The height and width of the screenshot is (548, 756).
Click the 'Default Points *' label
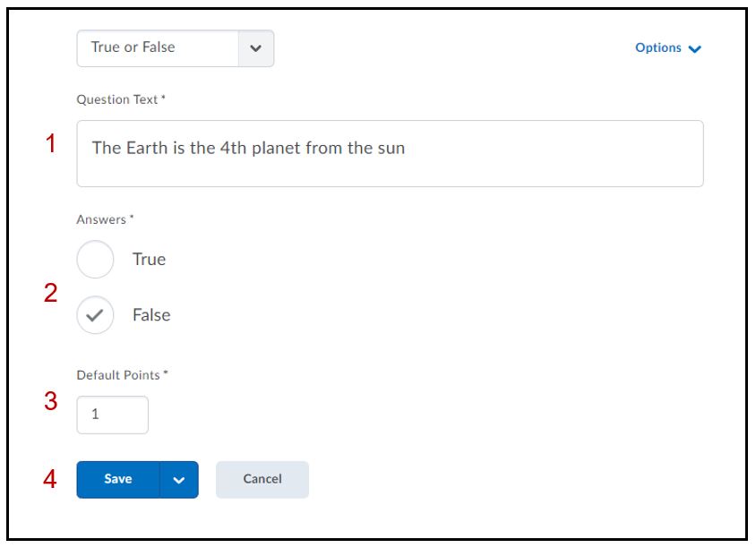click(x=122, y=375)
